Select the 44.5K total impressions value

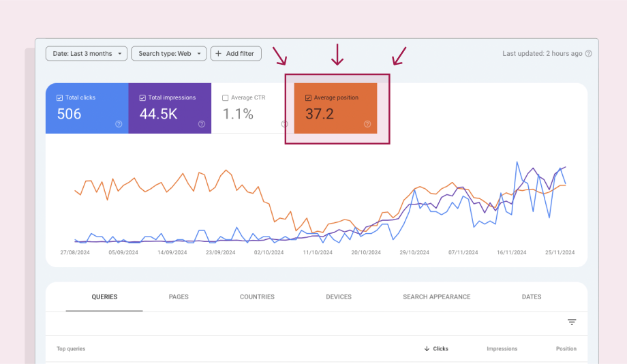158,114
